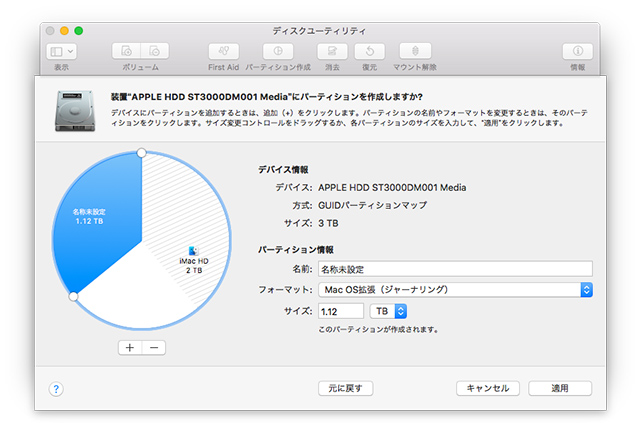Open help with the question mark button
This screenshot has height=428, width=640.
(x=57, y=388)
